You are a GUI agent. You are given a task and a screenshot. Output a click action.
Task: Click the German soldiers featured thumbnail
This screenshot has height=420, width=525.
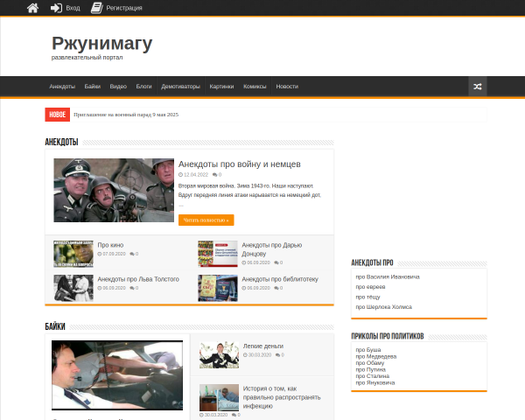click(x=114, y=190)
